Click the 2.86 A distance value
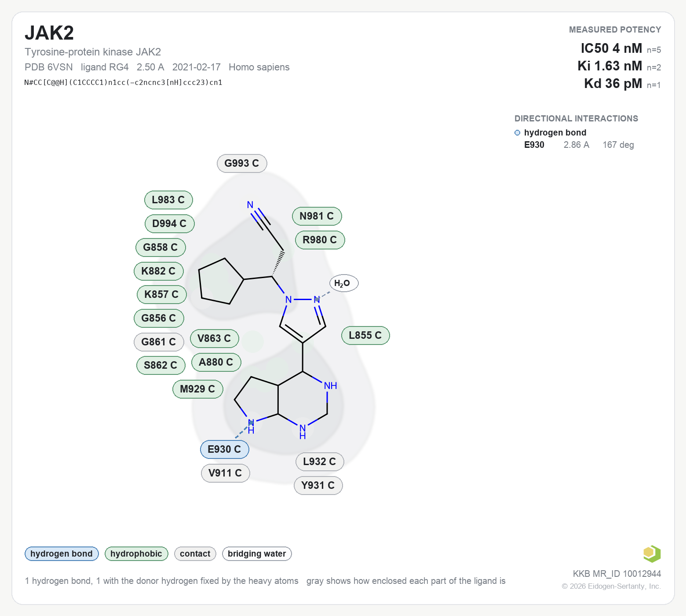 tap(577, 145)
